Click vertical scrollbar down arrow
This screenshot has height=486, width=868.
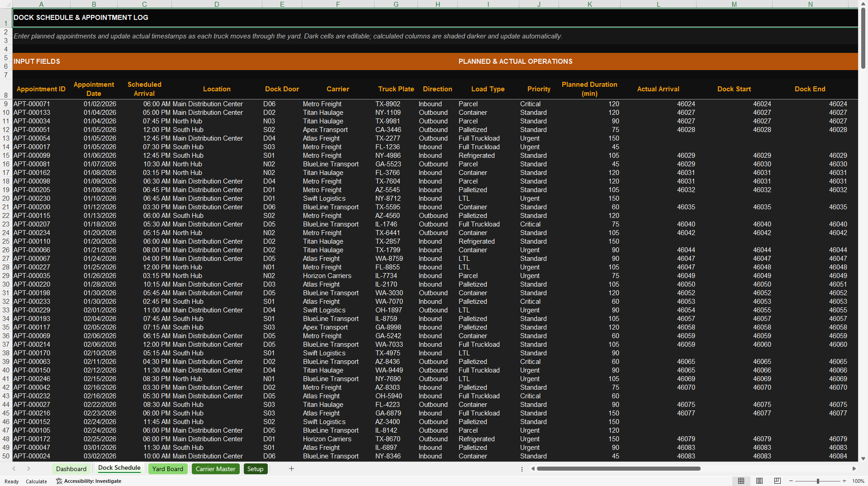[863, 458]
